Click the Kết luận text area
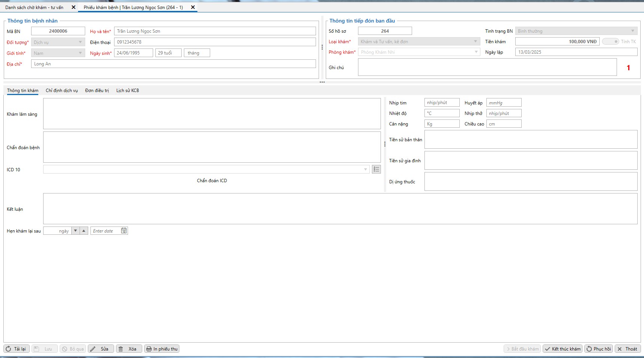644x358 pixels. point(340,209)
